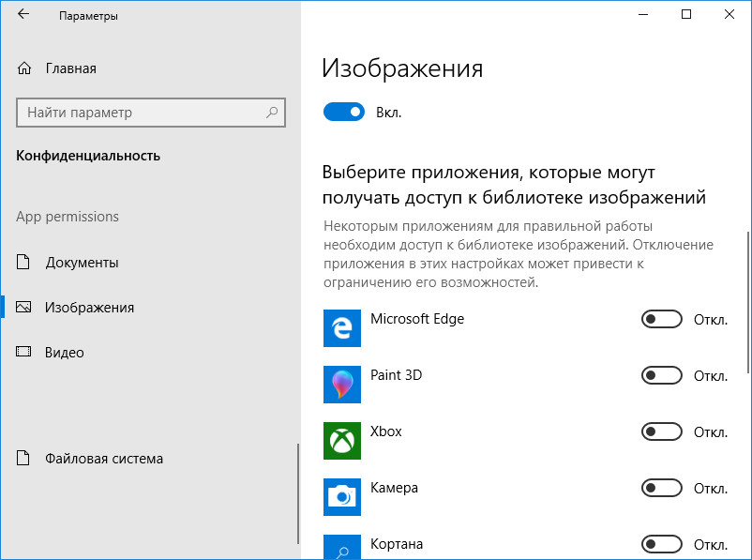The width and height of the screenshot is (752, 560).
Task: Click the left sidebar scrollbar
Action: (x=298, y=493)
